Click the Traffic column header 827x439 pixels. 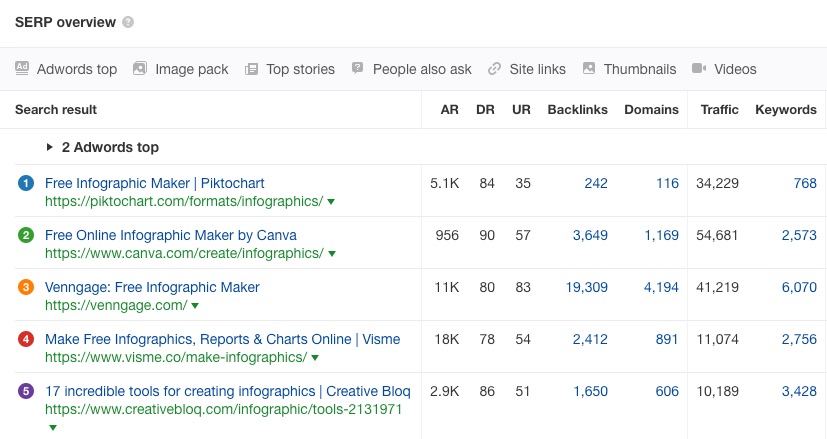(719, 110)
